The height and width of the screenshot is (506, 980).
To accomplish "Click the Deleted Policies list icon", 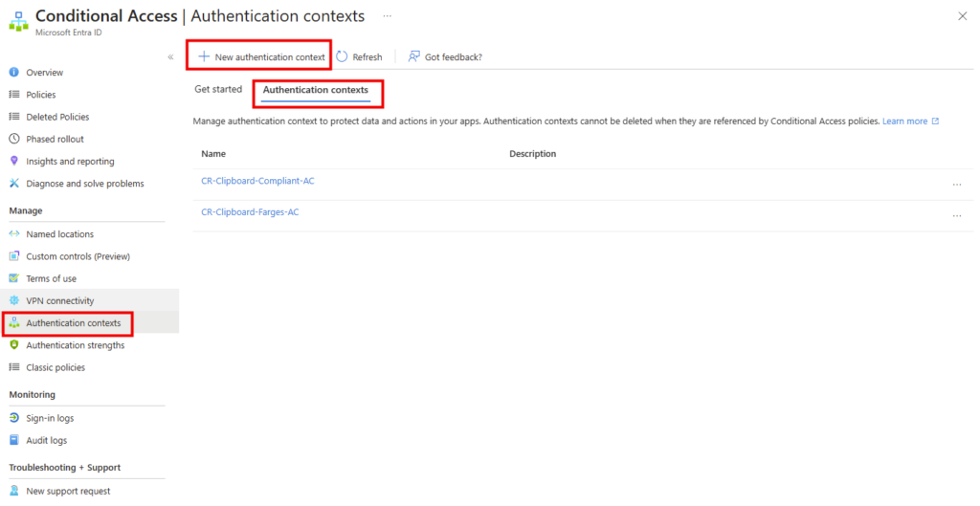I will [x=13, y=117].
